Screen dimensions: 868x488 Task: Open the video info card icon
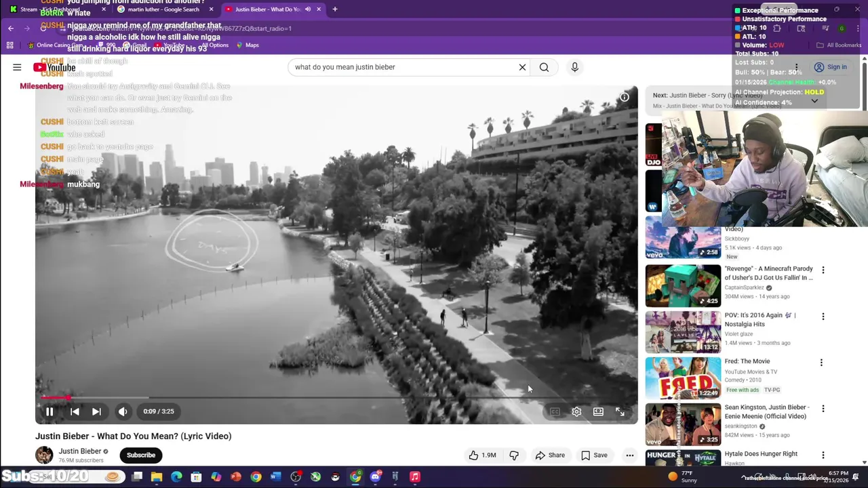625,97
